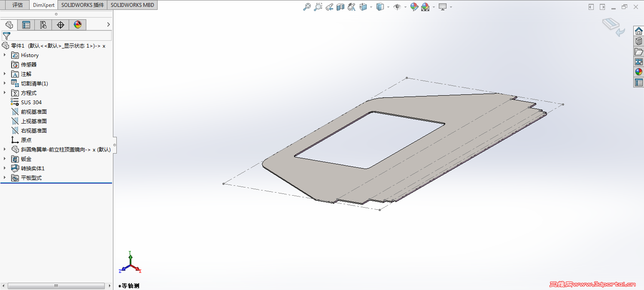Image resolution: width=644 pixels, height=290 pixels.
Task: Open SOLIDWORKS Resources home task pane
Action: 639,31
